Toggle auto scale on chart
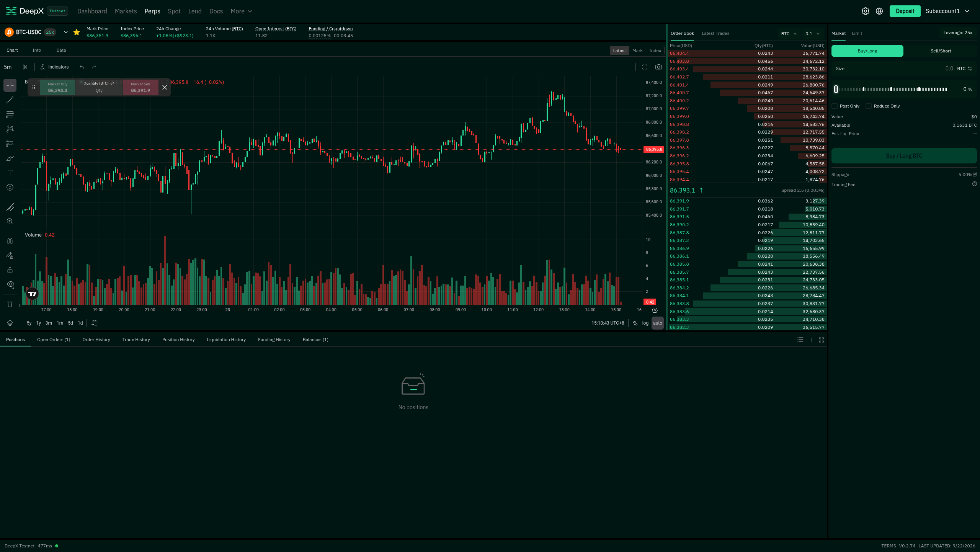 (x=658, y=323)
